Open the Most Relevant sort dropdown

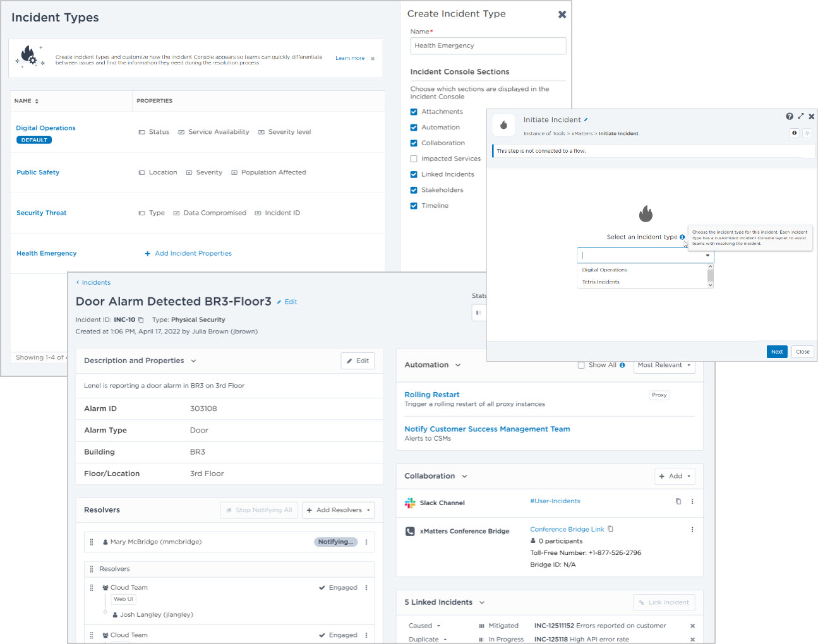coord(664,365)
